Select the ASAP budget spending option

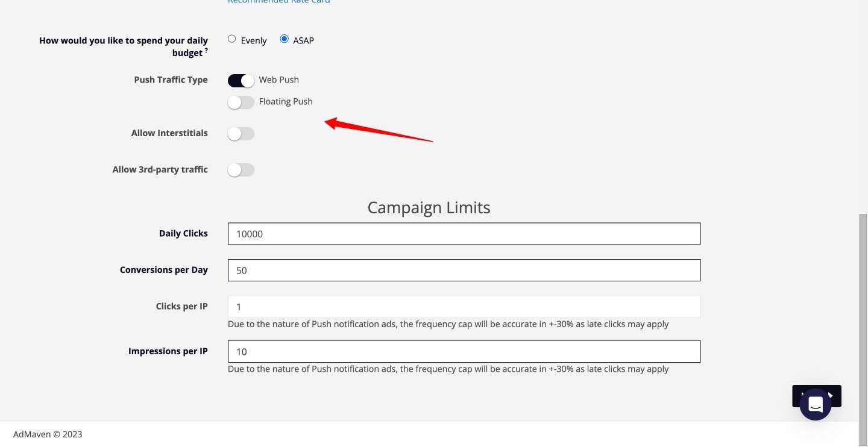[x=284, y=39]
